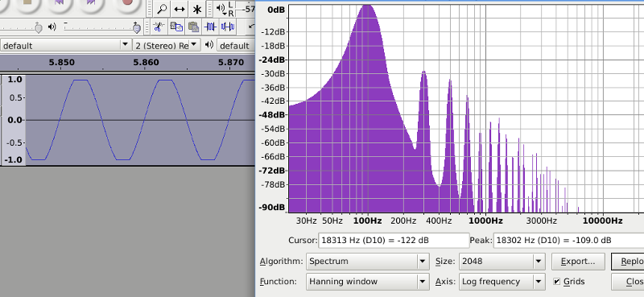The image size is (644, 297).
Task: Click the Copy icon in edit toolbar
Action: coord(176,27)
